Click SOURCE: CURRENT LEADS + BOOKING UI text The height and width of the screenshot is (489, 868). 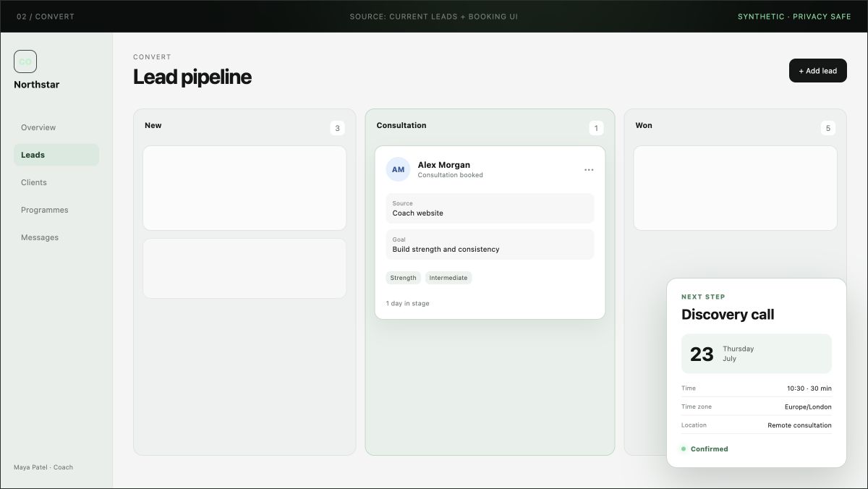434,17
